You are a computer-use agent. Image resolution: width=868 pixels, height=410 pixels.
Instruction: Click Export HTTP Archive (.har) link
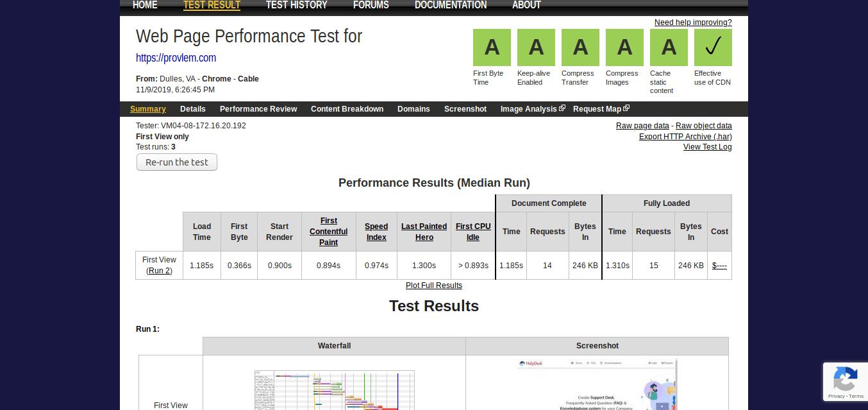click(x=685, y=137)
